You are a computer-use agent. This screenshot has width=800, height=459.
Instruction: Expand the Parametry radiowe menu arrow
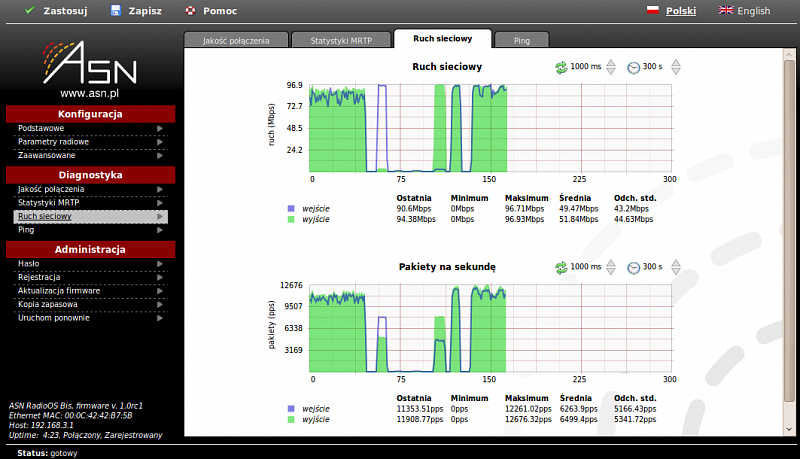[x=160, y=142]
